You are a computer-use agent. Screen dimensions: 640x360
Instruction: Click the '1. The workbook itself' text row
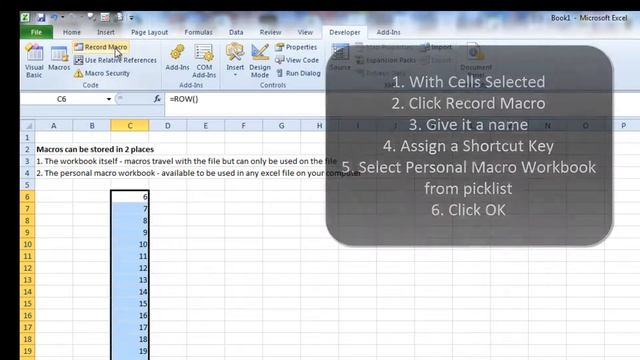pyautogui.click(x=187, y=161)
